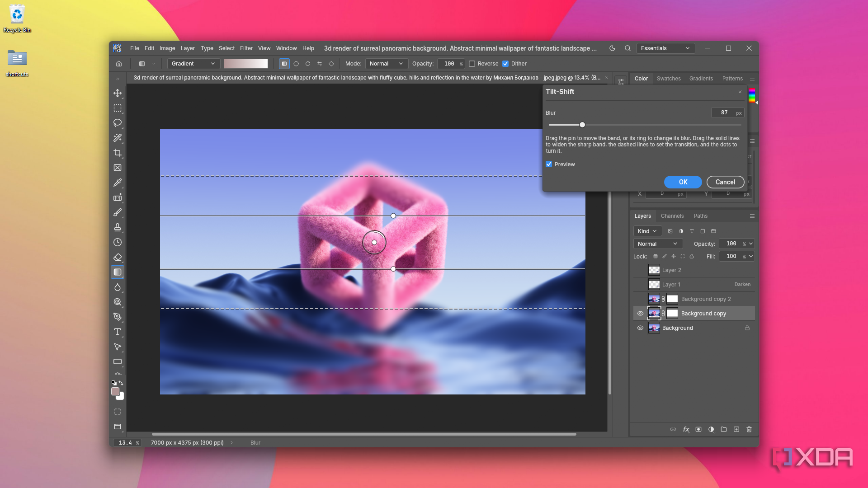Open the Image menu

pyautogui.click(x=167, y=48)
